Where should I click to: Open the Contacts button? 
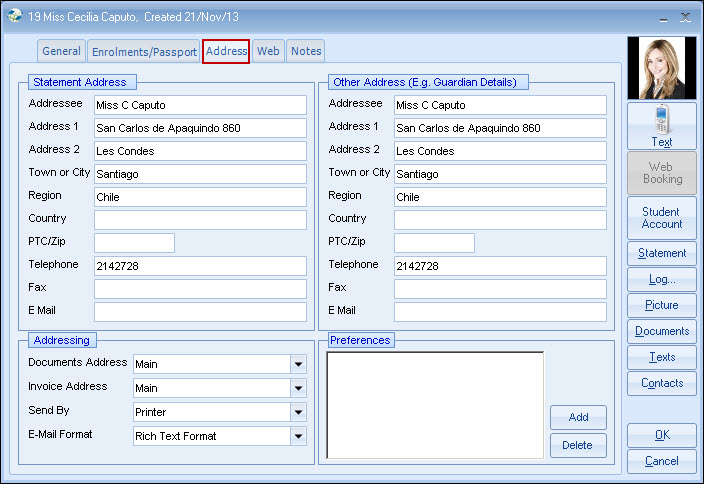click(x=661, y=384)
